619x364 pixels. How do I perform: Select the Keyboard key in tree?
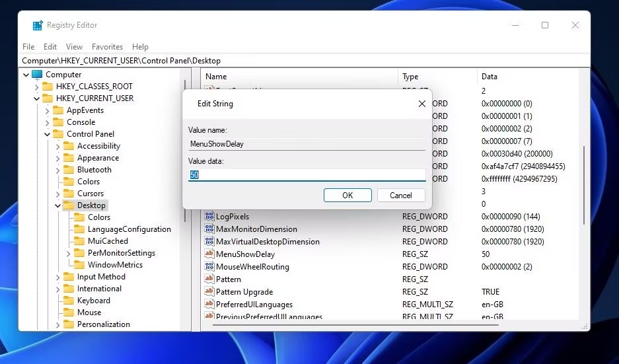click(94, 300)
